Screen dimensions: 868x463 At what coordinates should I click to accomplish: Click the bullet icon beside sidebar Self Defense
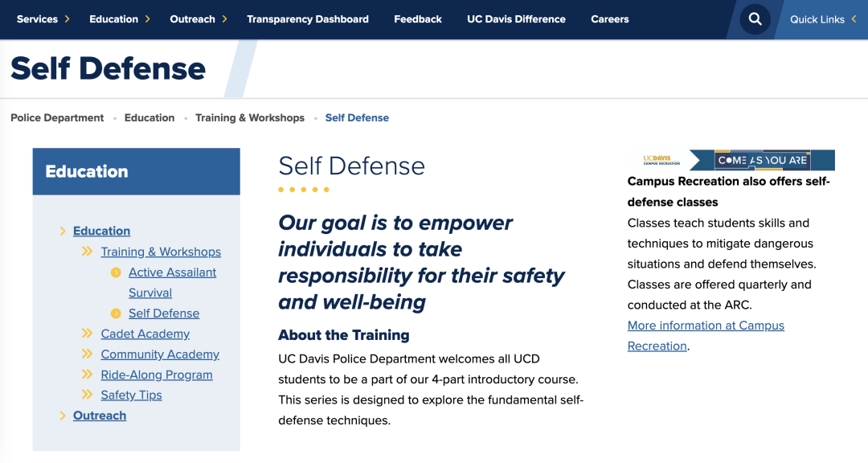116,313
